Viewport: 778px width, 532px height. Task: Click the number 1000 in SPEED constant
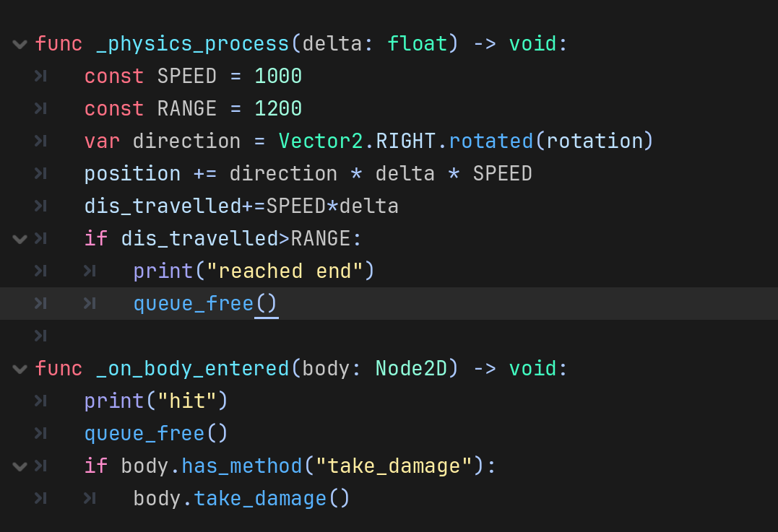pos(278,77)
